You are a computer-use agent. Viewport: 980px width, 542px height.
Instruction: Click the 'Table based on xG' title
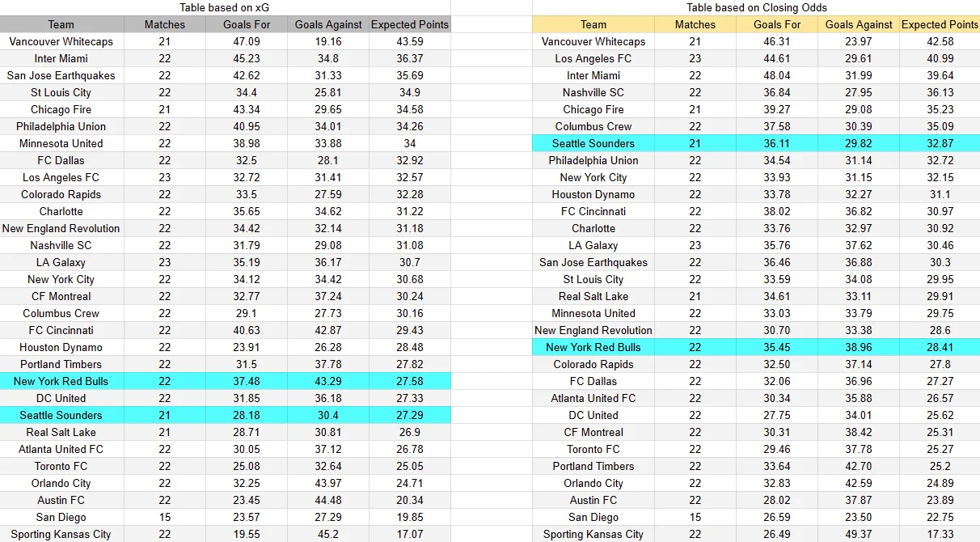tap(224, 7)
